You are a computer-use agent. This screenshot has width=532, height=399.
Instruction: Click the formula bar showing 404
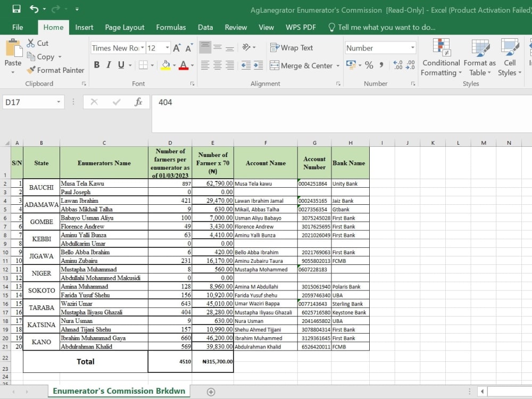[342, 114]
